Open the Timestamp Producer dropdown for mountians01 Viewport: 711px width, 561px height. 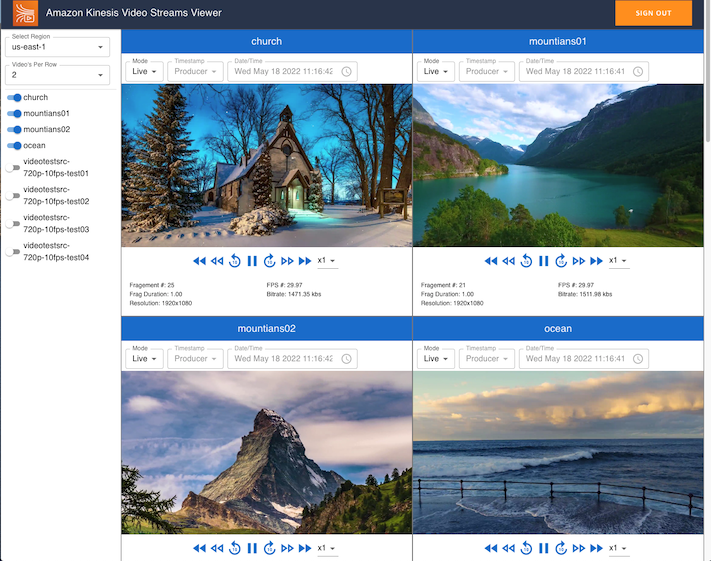[x=487, y=71]
